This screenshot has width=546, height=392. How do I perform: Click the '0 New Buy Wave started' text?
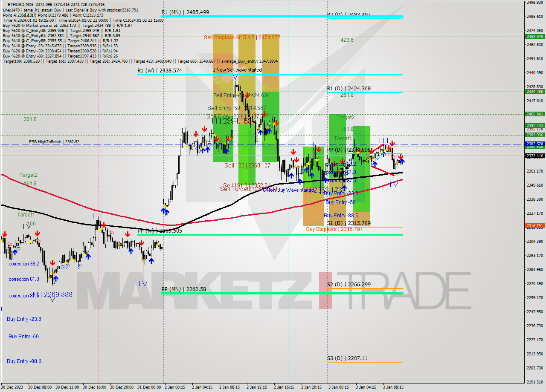288,190
